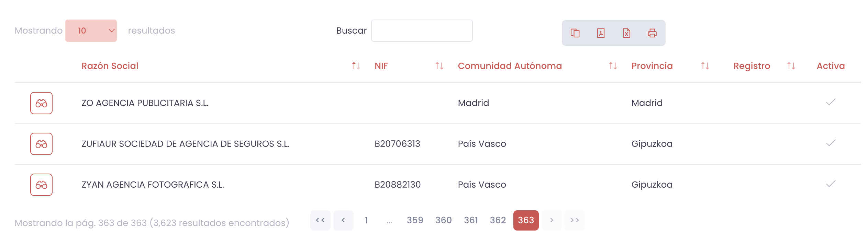Click the Activa column header
868x247 pixels.
831,66
